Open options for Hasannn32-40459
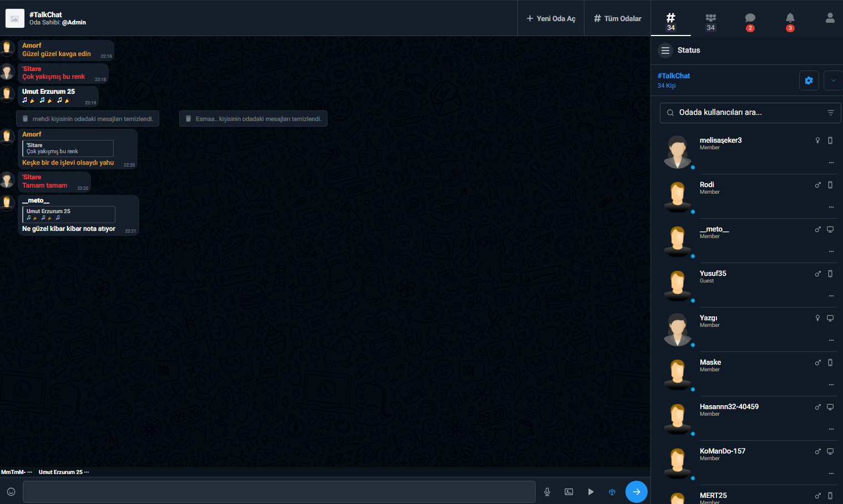Image resolution: width=843 pixels, height=504 pixels. 831,429
